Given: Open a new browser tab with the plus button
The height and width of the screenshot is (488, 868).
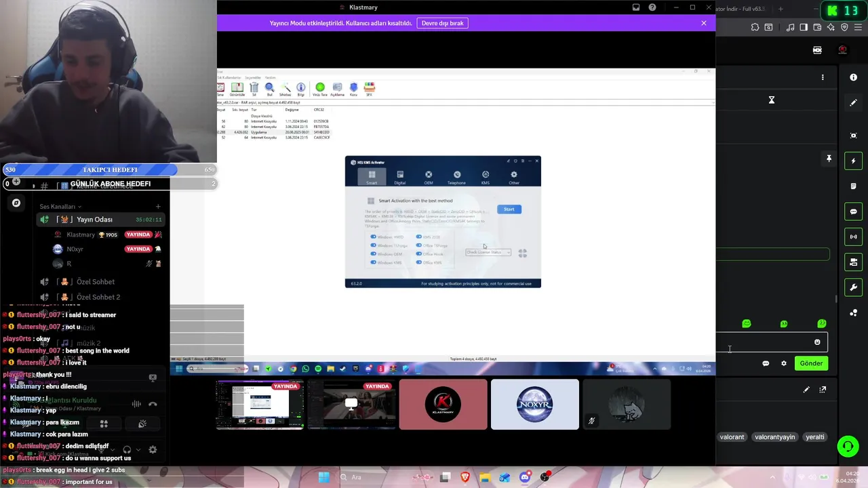Looking at the screenshot, I should 781,9.
